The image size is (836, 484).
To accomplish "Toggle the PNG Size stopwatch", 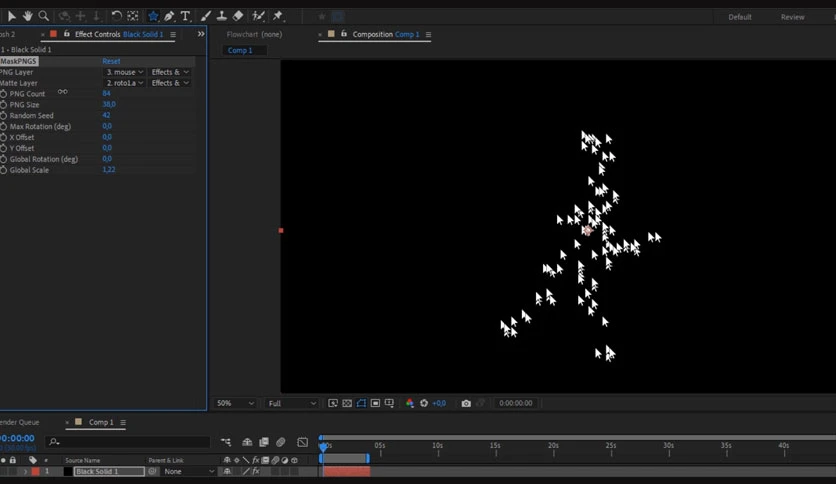I will tap(4, 104).
